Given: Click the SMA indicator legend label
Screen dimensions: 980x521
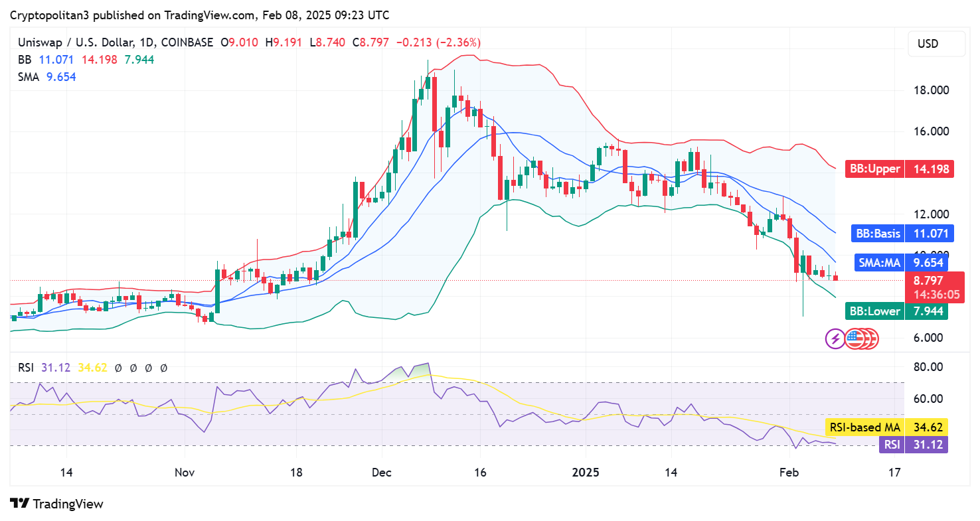Looking at the screenshot, I should pyautogui.click(x=29, y=77).
